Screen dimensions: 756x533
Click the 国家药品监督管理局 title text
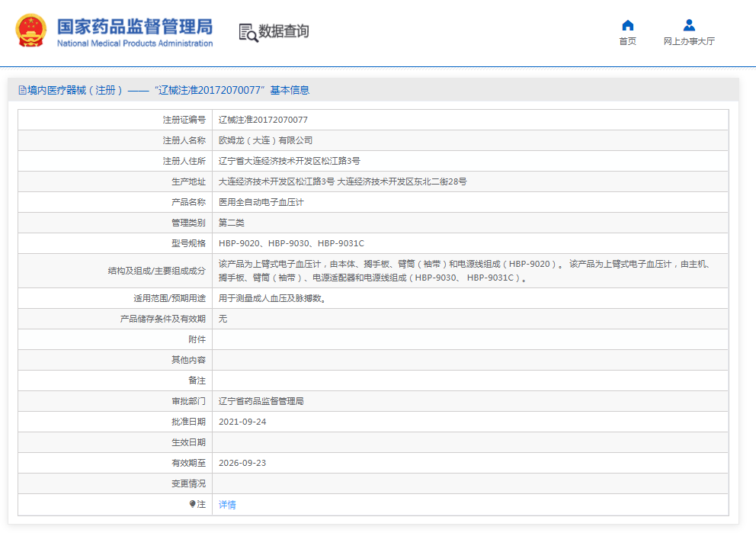135,26
